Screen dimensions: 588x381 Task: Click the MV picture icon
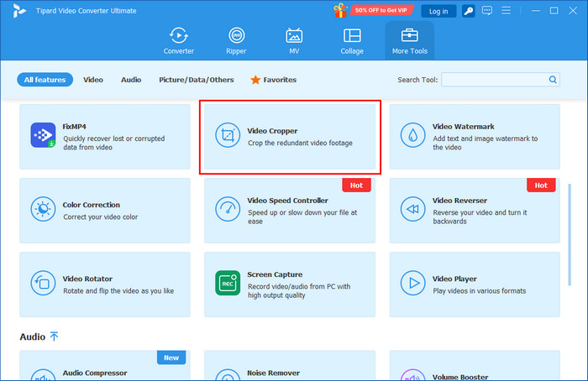click(x=294, y=35)
